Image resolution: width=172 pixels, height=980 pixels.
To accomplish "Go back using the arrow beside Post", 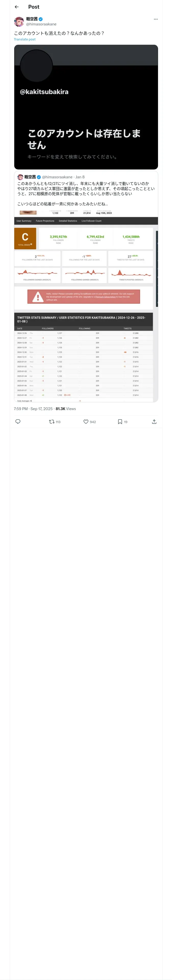I will pos(17,7).
